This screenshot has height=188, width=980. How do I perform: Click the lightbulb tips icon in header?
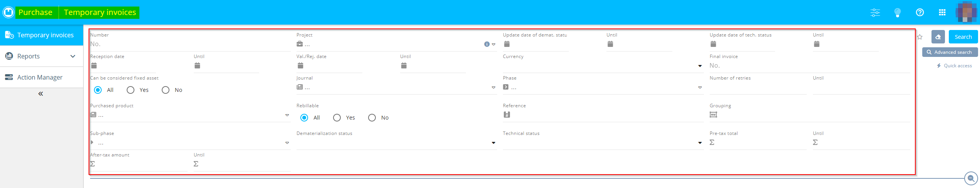(x=897, y=13)
